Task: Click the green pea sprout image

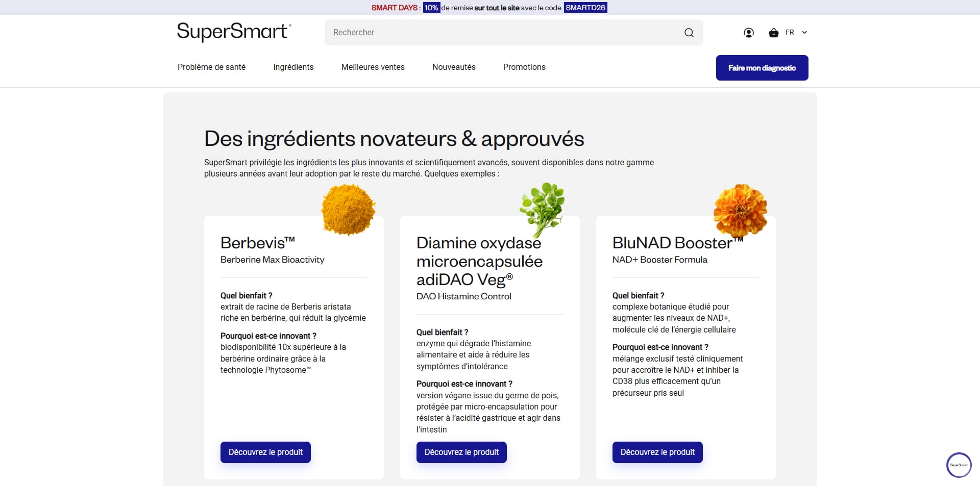Action: 542,209
